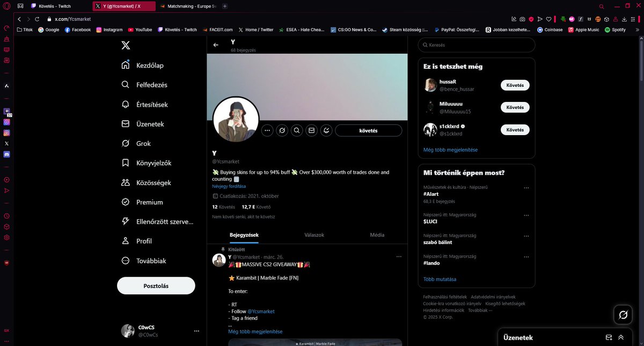Open Discord in the Opera sidebar
Viewport: 644px width, 346px height.
point(6,154)
